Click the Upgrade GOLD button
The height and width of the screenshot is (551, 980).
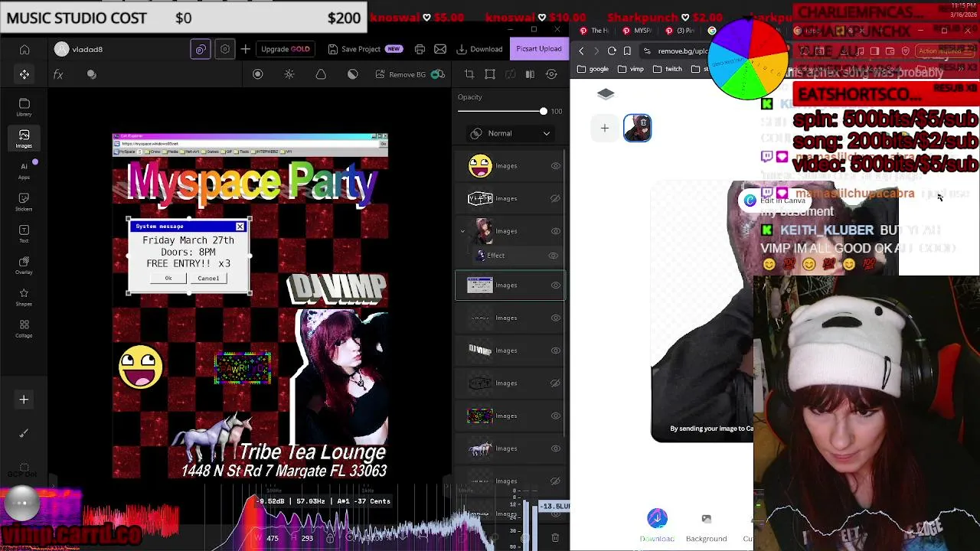286,49
